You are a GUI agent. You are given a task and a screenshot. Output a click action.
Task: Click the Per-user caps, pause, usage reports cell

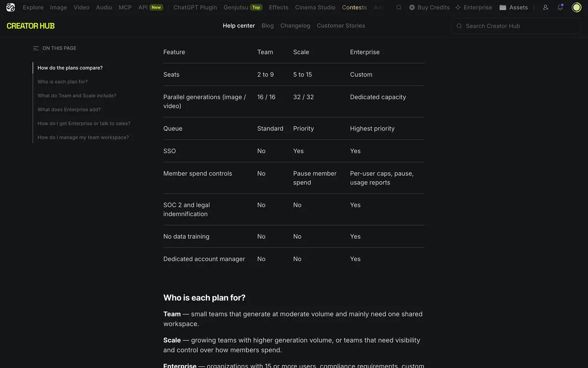point(382,178)
